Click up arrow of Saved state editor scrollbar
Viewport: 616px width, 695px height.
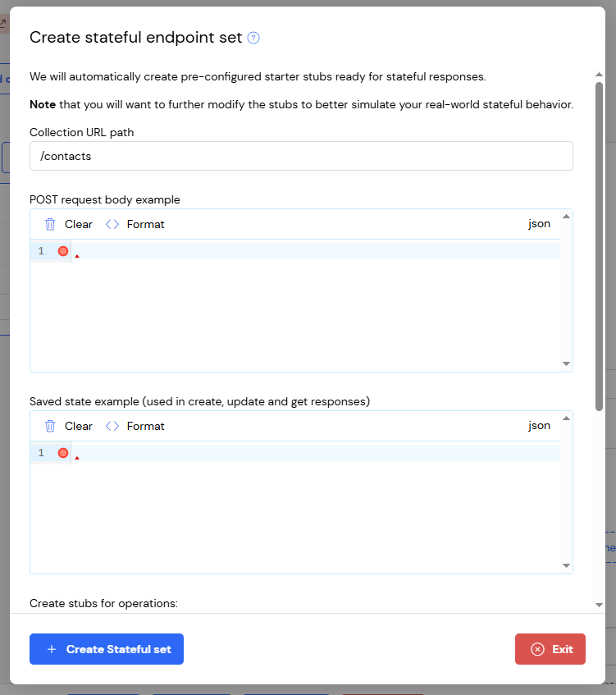tap(566, 418)
